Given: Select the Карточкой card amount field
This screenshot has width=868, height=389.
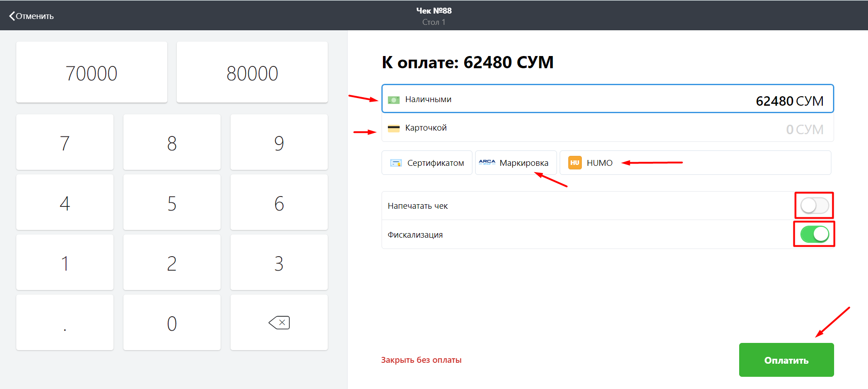Looking at the screenshot, I should (608, 128).
